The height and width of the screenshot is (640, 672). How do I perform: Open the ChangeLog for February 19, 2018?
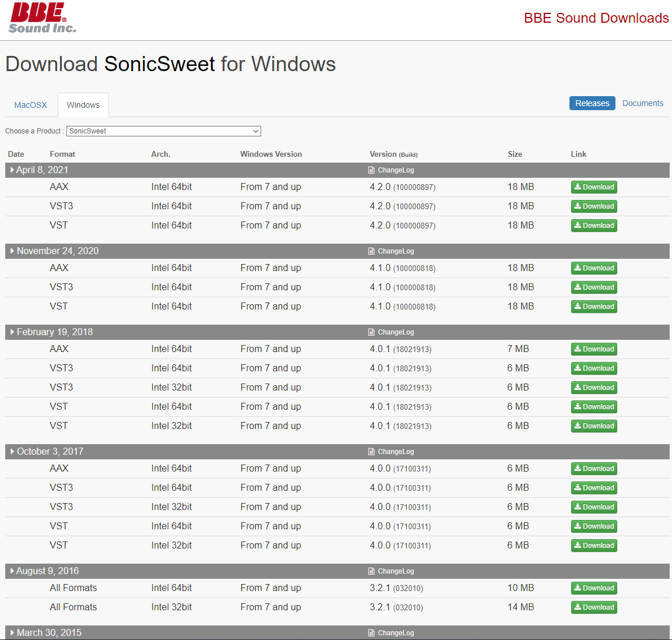(390, 332)
